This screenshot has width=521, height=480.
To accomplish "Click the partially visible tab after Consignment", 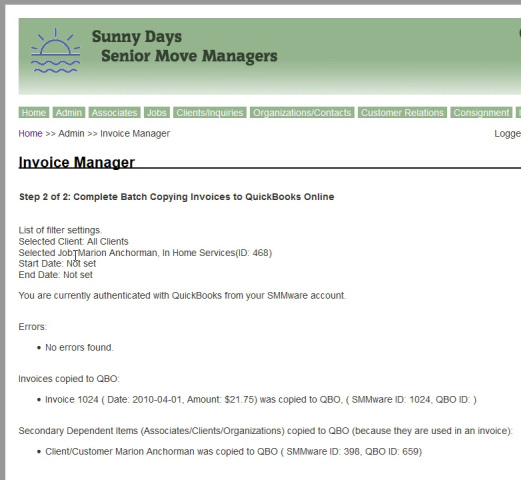I will coord(518,113).
